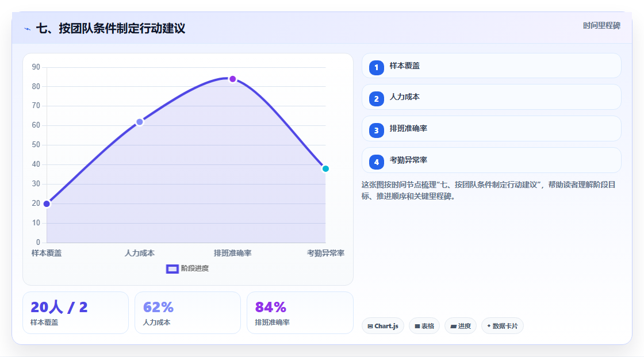Click the lightning icon beside the section title
The image size is (644, 357).
[x=28, y=29]
